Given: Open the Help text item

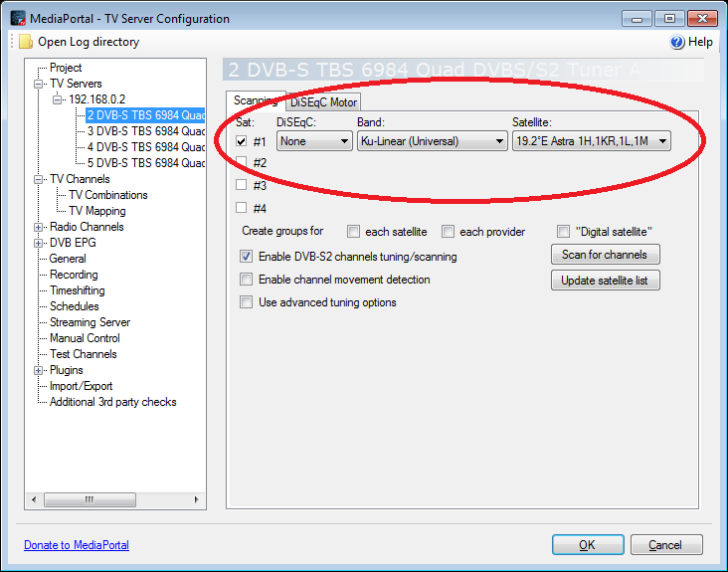Looking at the screenshot, I should [x=700, y=42].
